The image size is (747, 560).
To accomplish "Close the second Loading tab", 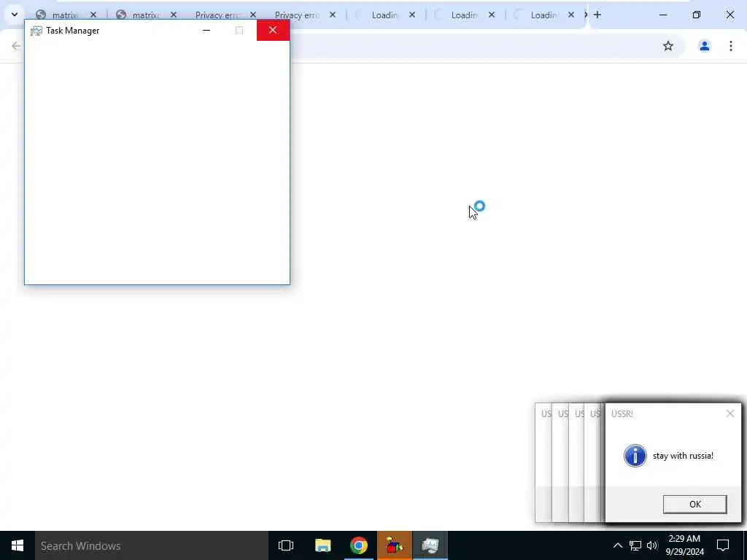I will (x=492, y=15).
